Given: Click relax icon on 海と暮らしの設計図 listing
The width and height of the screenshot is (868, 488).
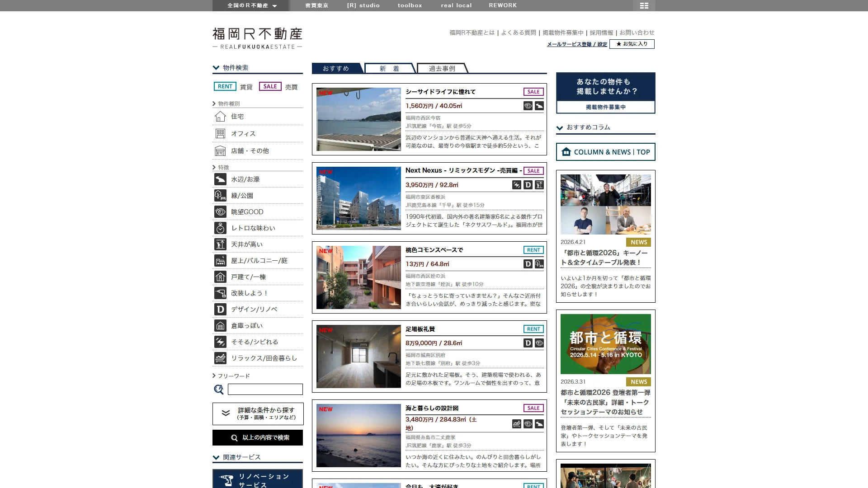Looking at the screenshot, I should 517,424.
